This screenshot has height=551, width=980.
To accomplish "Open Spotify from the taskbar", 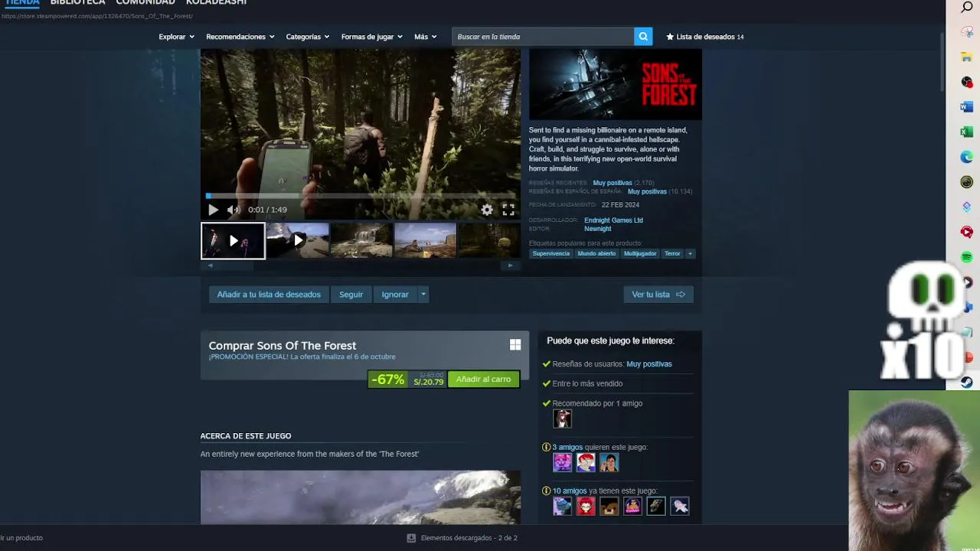I will [967, 257].
